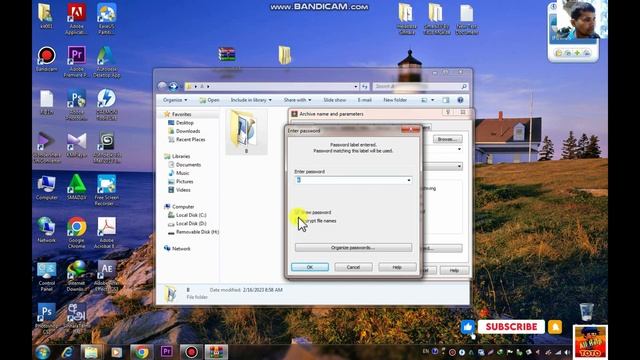This screenshot has height=360, width=640.
Task: Click Explorer search box
Action: click(420, 87)
